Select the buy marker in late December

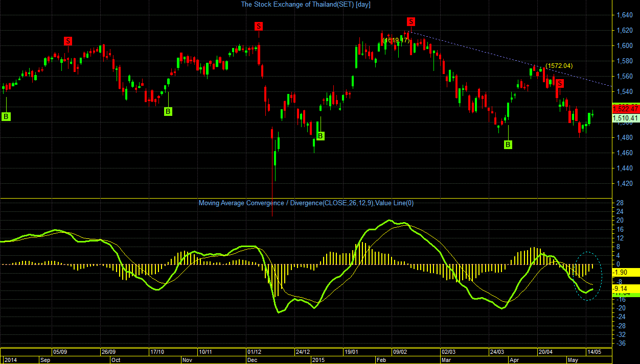coord(320,136)
